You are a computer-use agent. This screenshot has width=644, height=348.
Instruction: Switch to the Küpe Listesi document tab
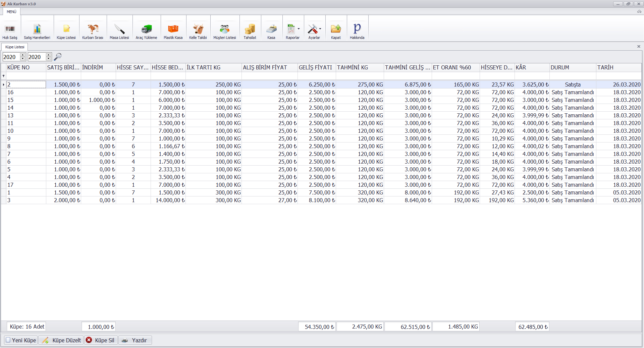tap(15, 47)
